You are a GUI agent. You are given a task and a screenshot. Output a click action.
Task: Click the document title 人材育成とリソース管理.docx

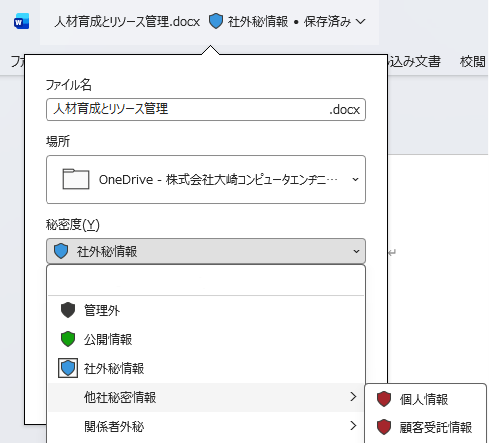pyautogui.click(x=127, y=22)
